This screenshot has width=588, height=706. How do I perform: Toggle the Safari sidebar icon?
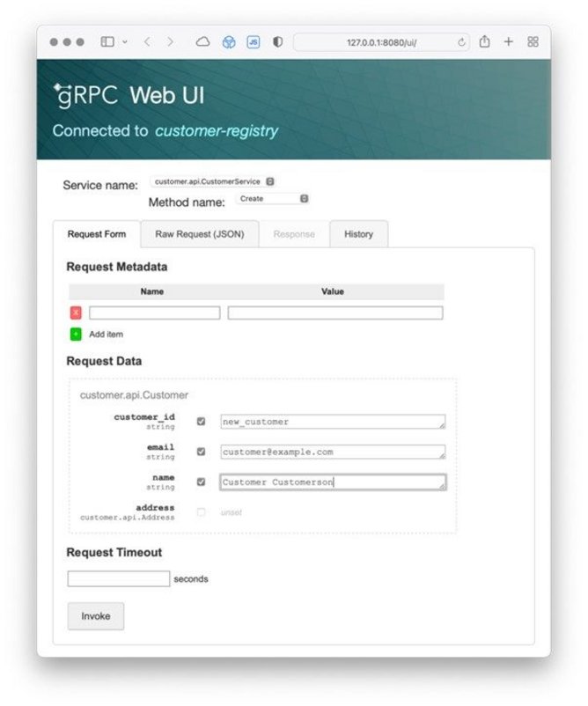tap(107, 42)
